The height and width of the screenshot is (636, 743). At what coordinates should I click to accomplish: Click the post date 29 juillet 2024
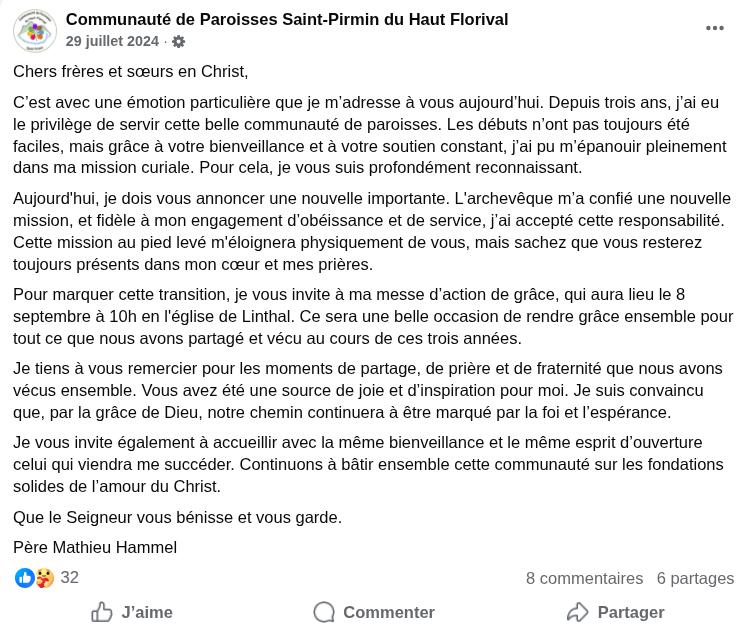click(112, 41)
